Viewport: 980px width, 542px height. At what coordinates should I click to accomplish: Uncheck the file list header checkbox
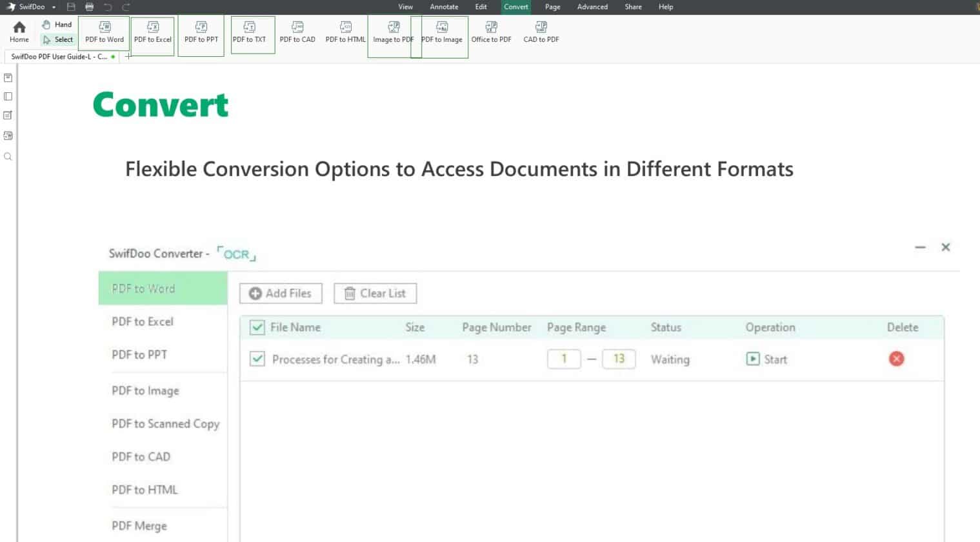tap(256, 327)
